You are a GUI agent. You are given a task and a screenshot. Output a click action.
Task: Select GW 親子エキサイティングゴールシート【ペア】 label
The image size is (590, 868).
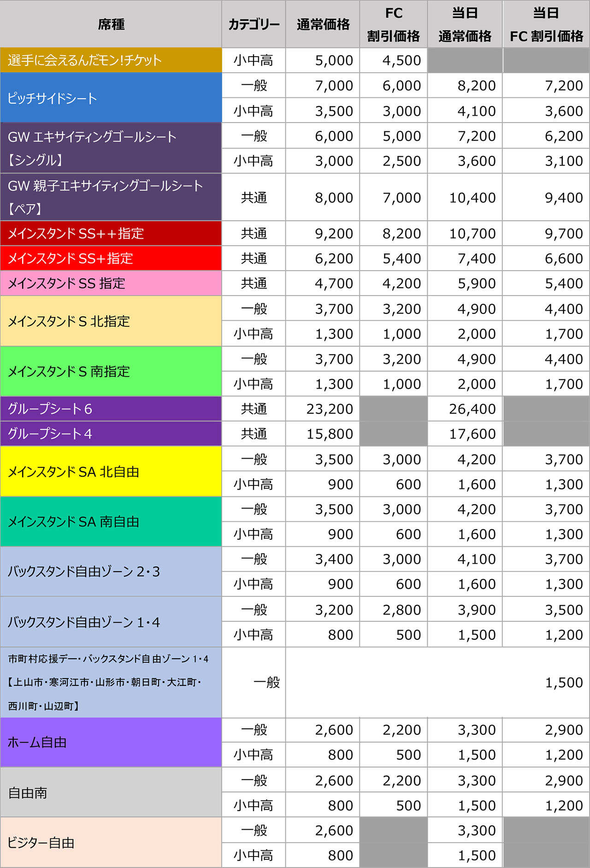pos(111,197)
